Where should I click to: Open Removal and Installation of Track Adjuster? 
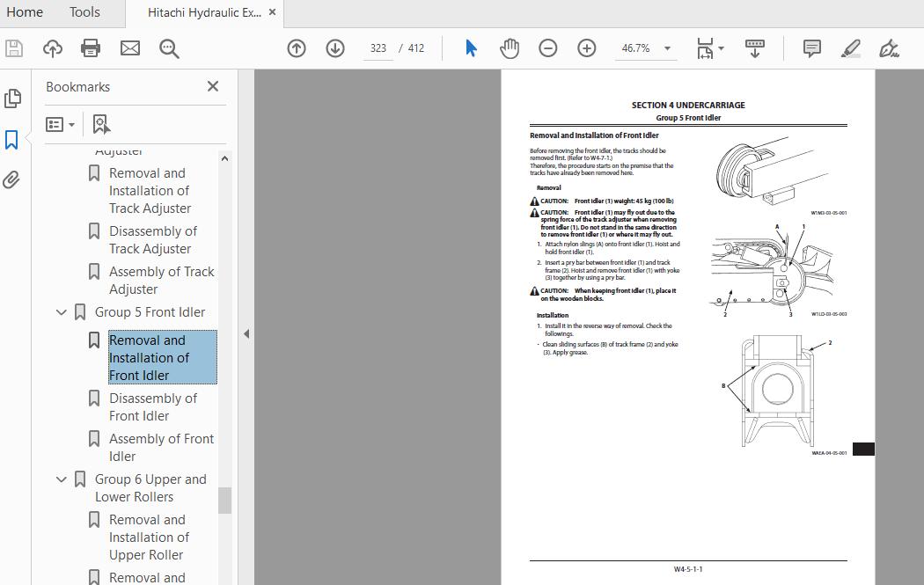coord(150,191)
